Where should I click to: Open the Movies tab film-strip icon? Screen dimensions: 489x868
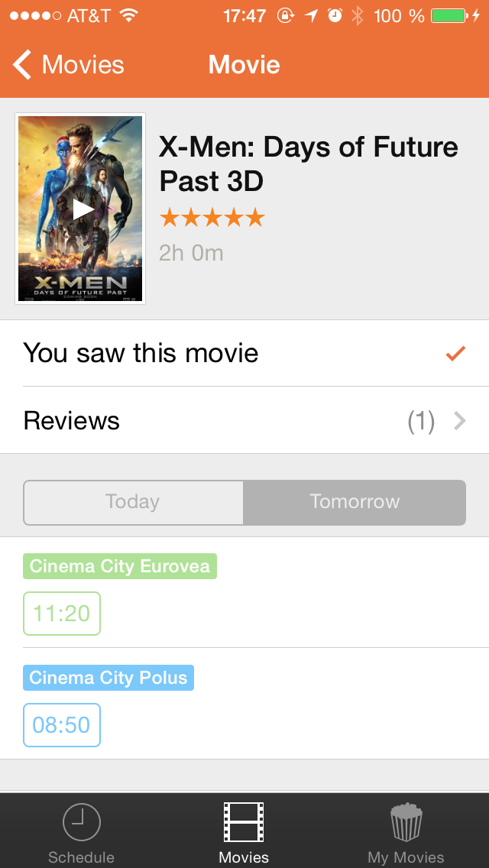244,822
